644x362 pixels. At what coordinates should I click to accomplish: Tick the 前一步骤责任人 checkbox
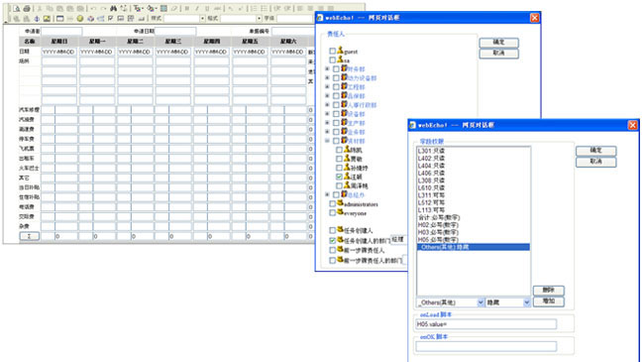pyautogui.click(x=332, y=250)
